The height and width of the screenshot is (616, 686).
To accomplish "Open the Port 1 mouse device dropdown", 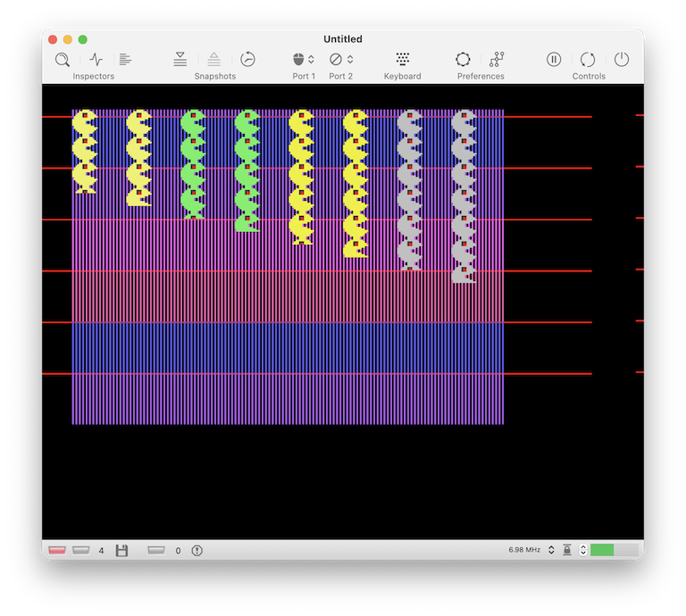I will 304,60.
